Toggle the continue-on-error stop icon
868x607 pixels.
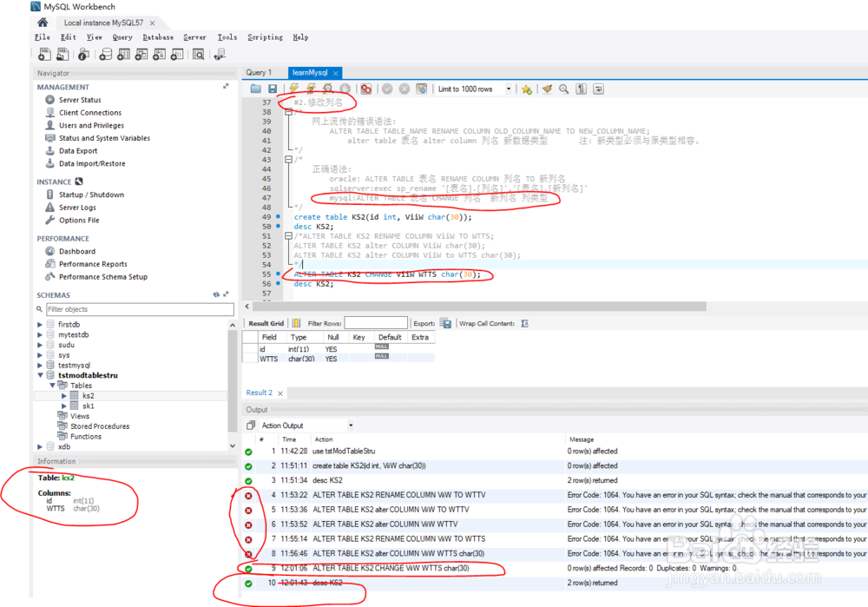click(x=366, y=89)
